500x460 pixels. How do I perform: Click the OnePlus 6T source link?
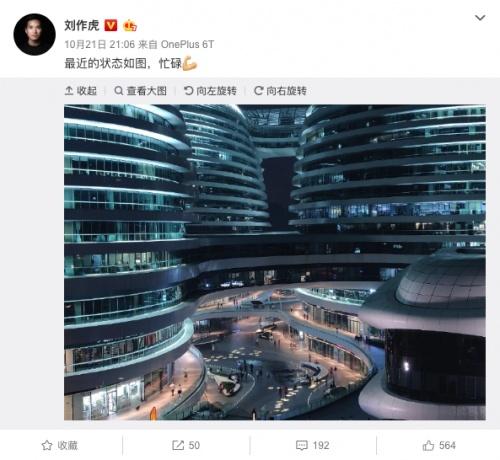[x=187, y=44]
